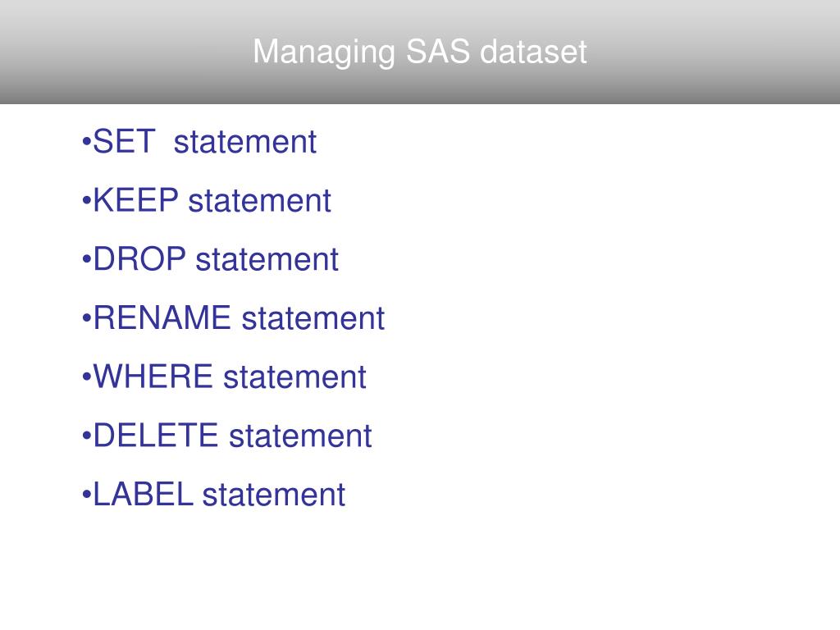Viewport: 840px width, 630px height.
Task: Click the word DROP in third bullet
Action: 139,259
